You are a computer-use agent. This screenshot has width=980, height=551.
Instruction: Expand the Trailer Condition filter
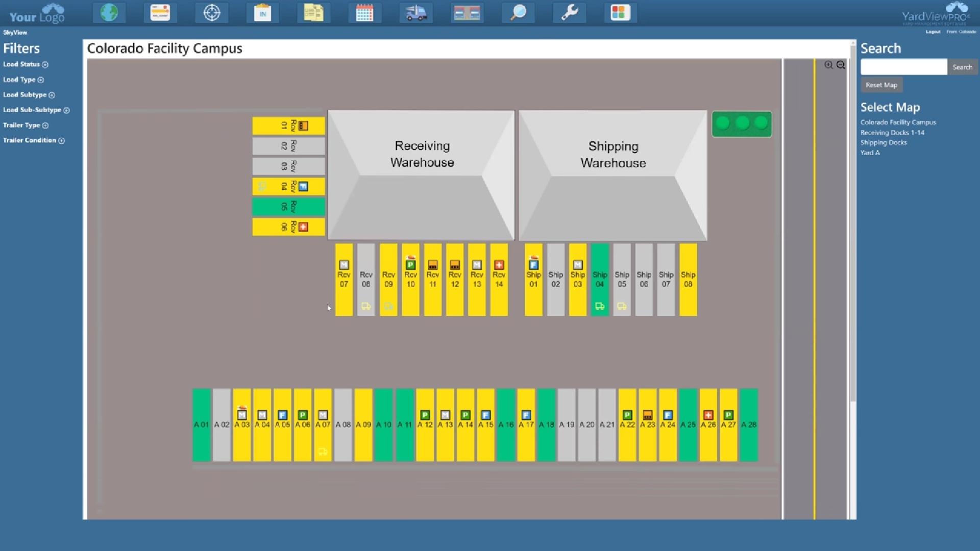[x=62, y=140]
